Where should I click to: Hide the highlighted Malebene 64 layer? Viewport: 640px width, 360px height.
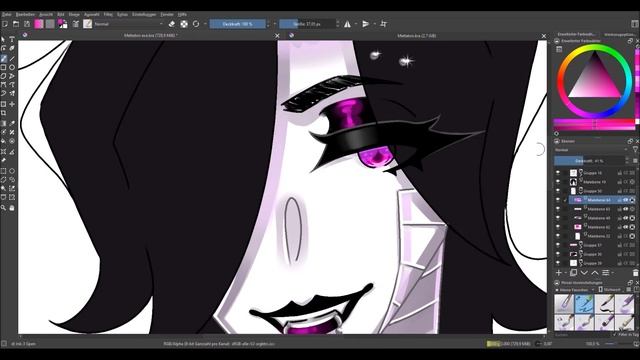558,200
